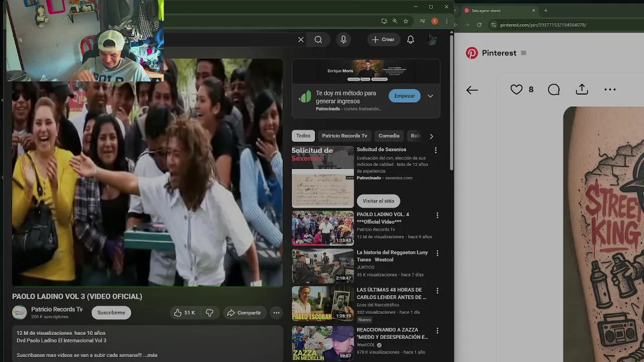Click the install/cast icon in address bar
The width and height of the screenshot is (644, 362).
coord(384,21)
